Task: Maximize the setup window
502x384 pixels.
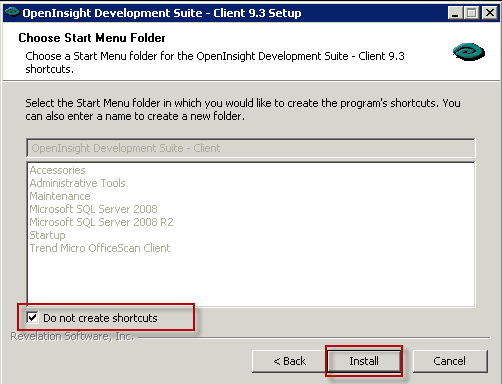Action: click(x=472, y=13)
